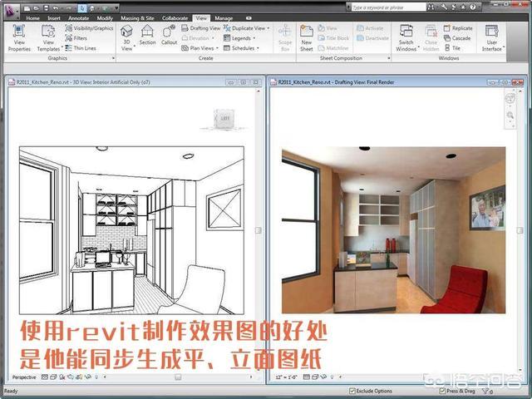Expand the Legends dropdown arrow
The image size is (532, 399).
point(254,38)
